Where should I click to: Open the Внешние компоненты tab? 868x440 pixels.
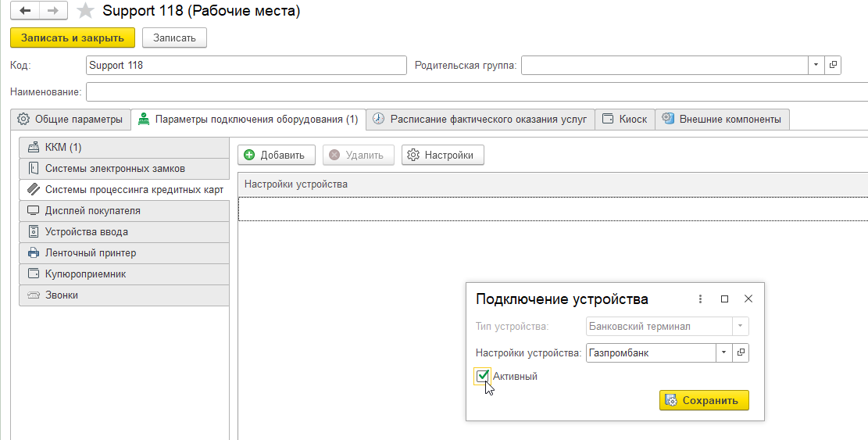click(x=723, y=120)
